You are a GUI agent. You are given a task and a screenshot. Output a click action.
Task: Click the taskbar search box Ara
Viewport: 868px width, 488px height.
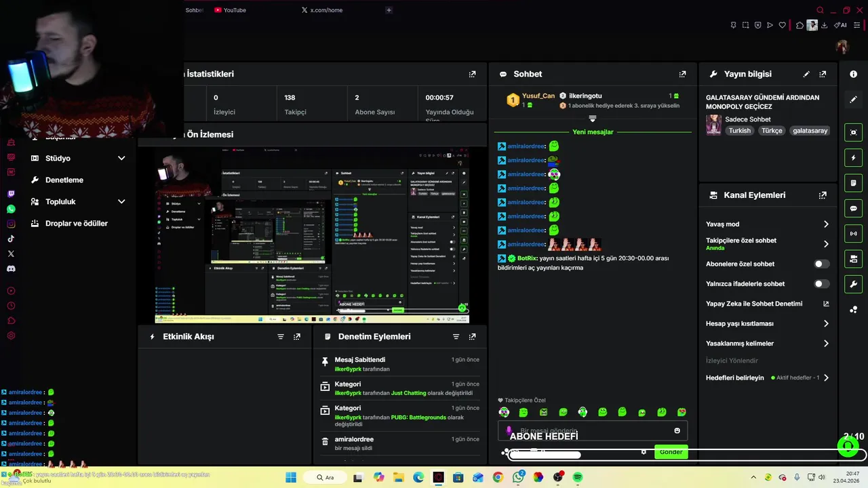(325, 477)
